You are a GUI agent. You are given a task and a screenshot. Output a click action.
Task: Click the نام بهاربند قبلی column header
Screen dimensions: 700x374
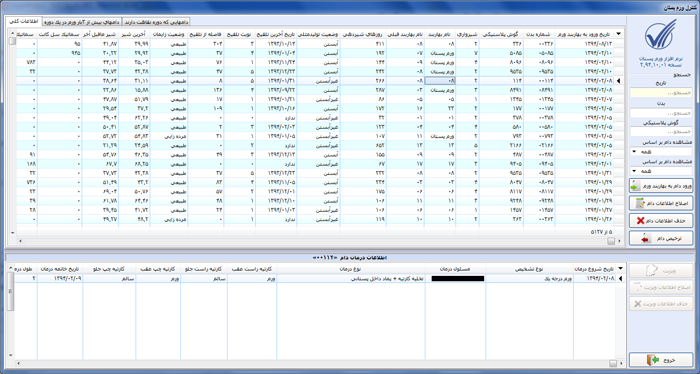(x=405, y=34)
